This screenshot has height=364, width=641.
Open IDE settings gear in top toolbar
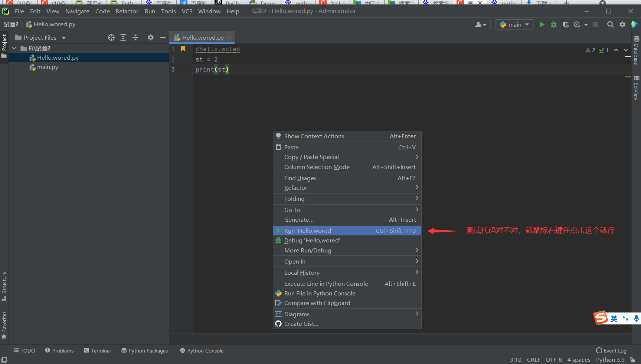click(x=622, y=24)
